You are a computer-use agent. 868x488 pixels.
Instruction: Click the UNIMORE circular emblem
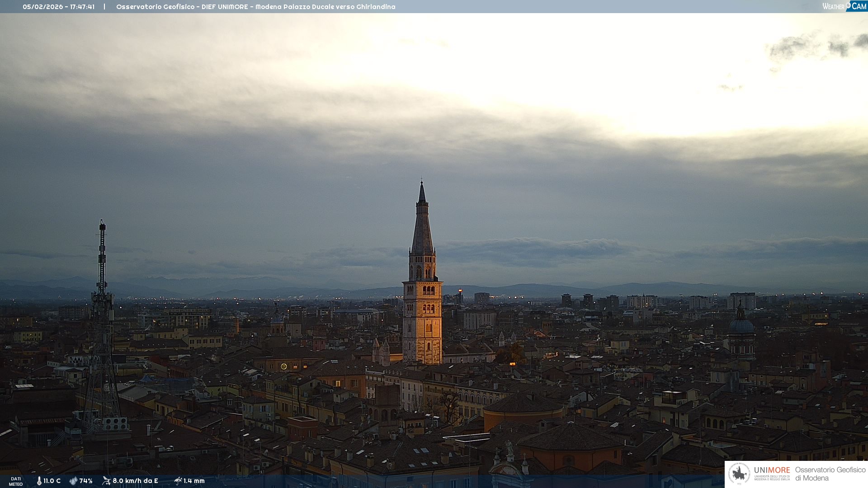739,474
